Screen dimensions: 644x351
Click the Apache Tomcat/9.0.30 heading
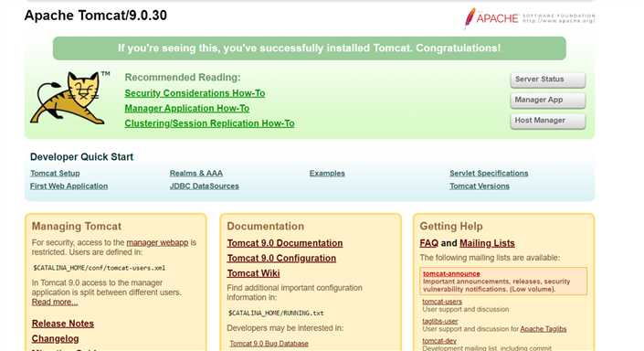click(x=96, y=16)
